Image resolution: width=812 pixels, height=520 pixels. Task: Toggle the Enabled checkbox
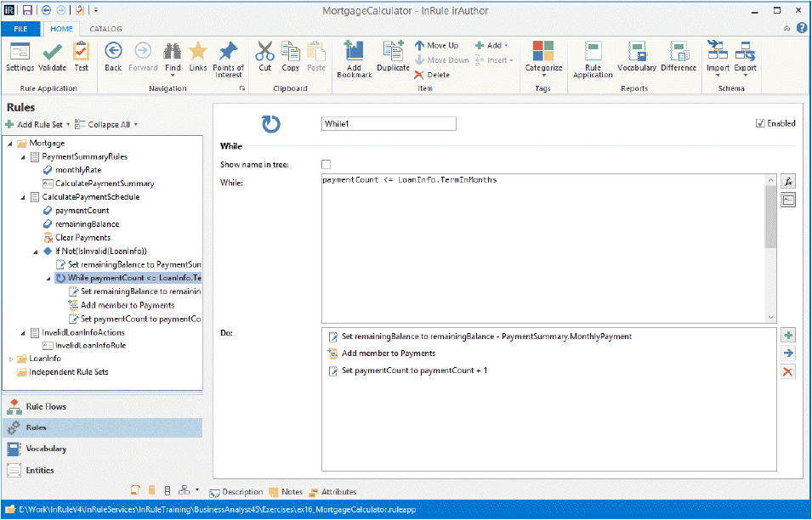[x=760, y=123]
